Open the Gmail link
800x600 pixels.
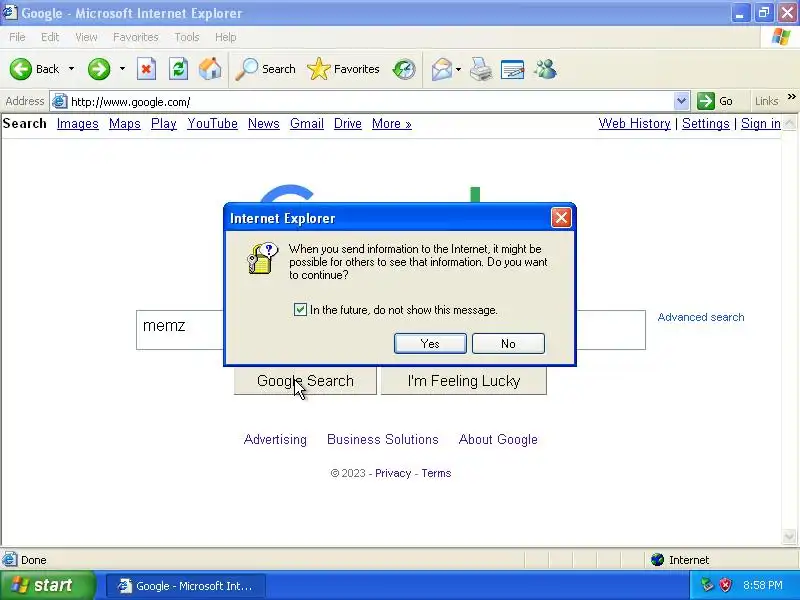click(x=307, y=123)
